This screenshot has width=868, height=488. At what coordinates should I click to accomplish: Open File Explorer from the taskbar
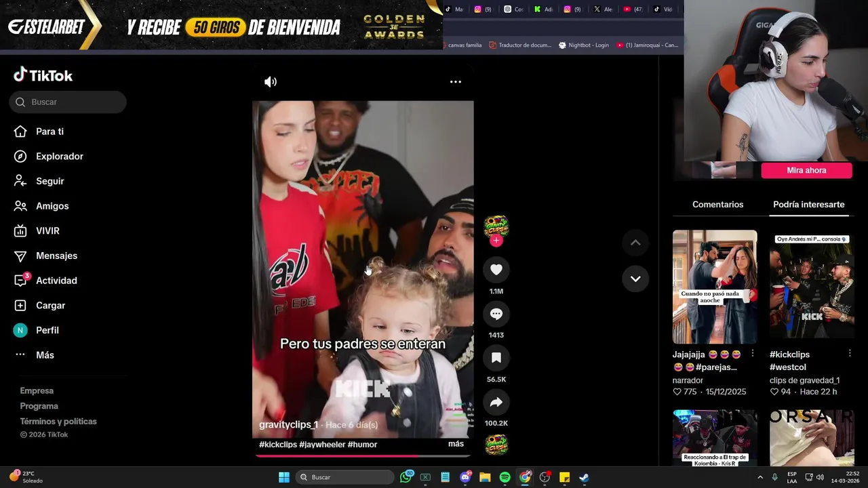[485, 477]
